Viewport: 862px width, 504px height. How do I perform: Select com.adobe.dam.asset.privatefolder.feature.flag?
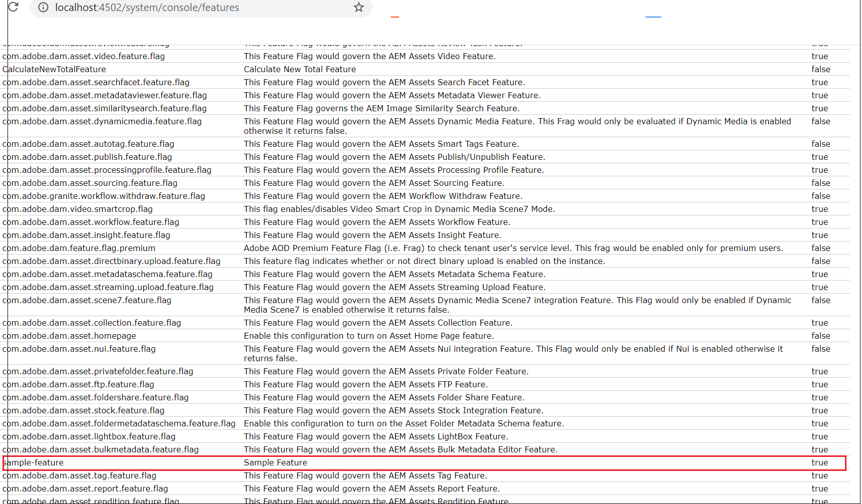pyautogui.click(x=98, y=371)
